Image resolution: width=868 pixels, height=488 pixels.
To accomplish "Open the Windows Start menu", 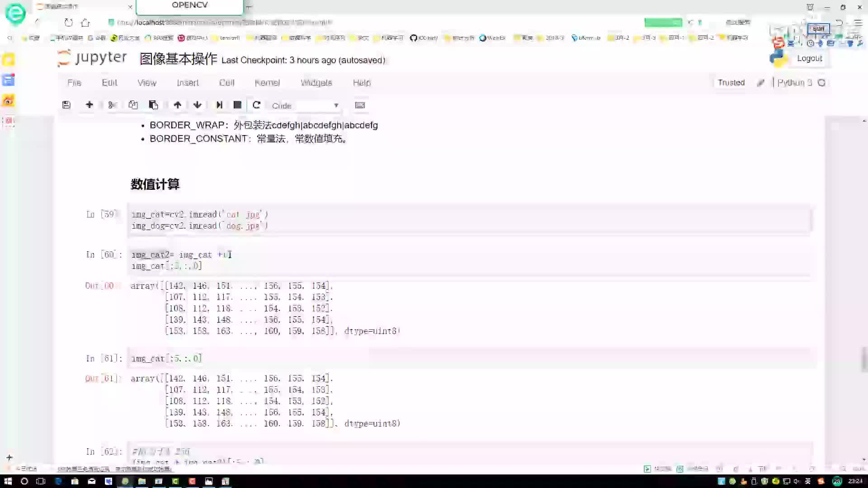I will (8, 481).
